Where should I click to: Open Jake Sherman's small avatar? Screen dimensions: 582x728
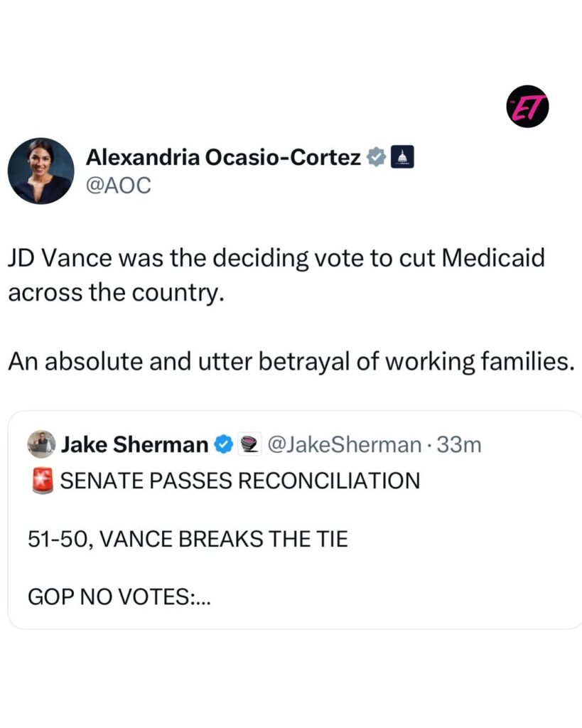pyautogui.click(x=42, y=444)
